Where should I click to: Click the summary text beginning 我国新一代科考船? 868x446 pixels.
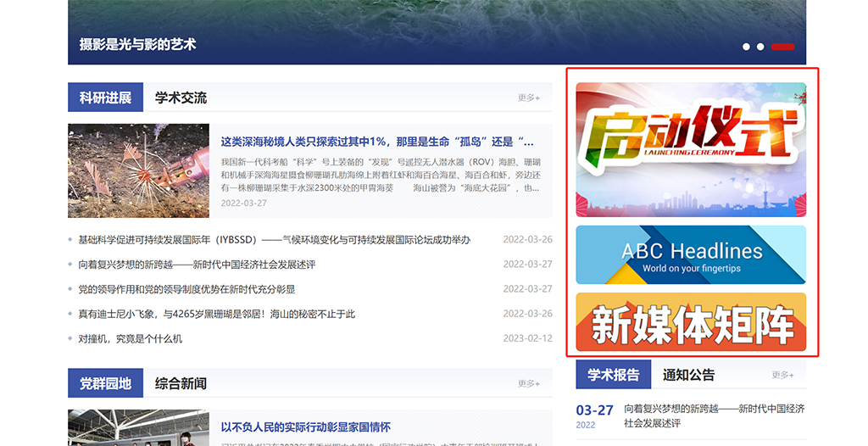tap(381, 175)
